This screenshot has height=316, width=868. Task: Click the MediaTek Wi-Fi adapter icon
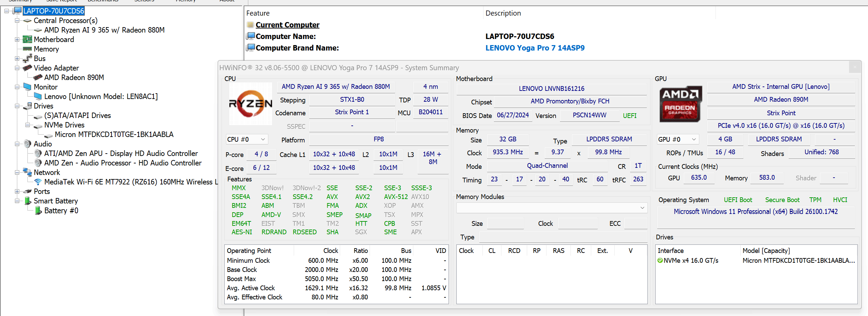(37, 182)
